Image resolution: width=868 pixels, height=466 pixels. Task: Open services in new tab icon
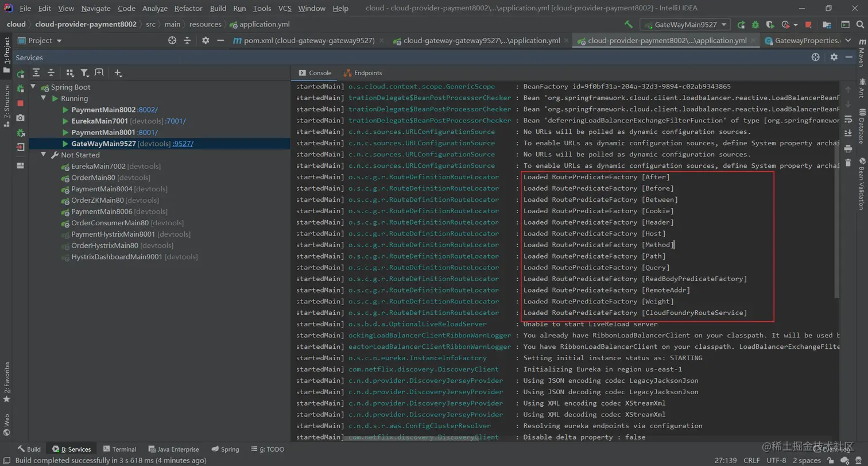(x=99, y=73)
